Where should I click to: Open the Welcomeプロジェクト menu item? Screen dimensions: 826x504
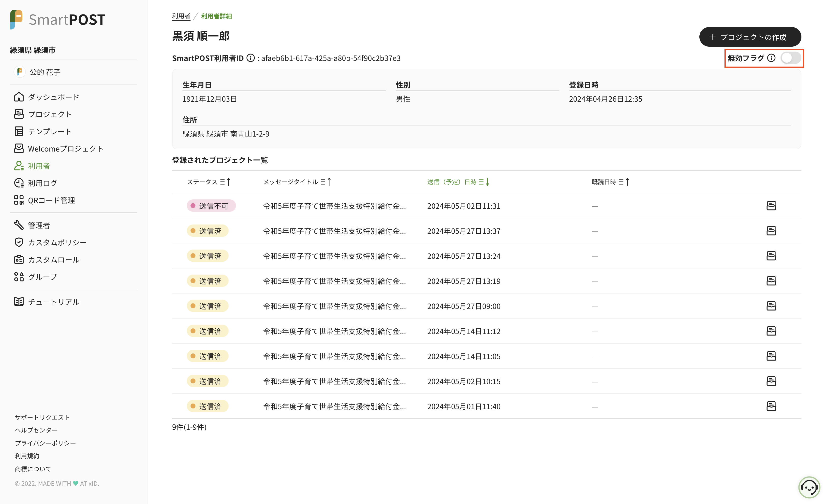point(59,149)
